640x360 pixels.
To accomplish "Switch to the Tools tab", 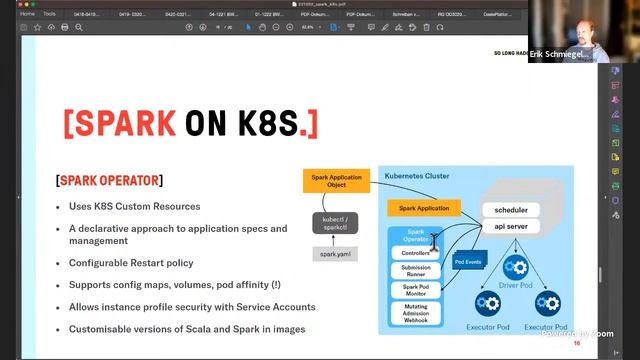I will pos(49,14).
